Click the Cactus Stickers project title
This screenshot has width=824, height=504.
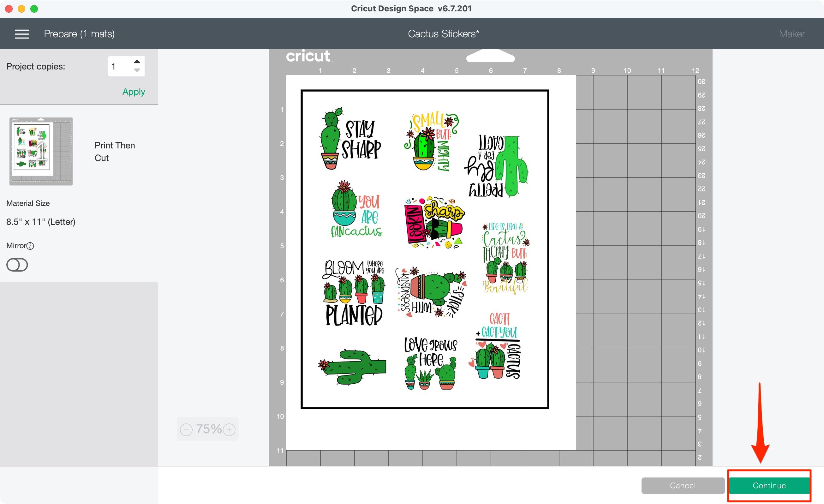pyautogui.click(x=443, y=33)
